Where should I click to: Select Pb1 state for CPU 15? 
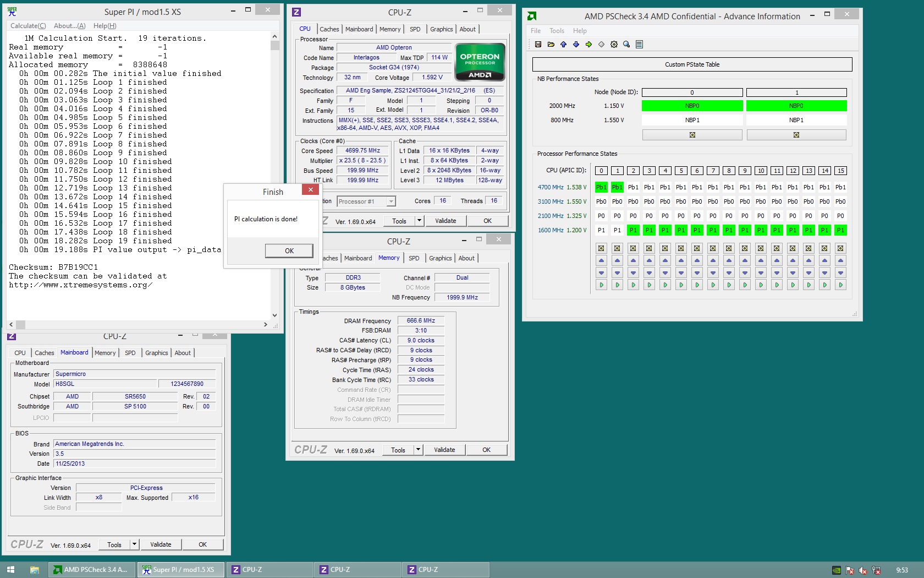click(840, 187)
